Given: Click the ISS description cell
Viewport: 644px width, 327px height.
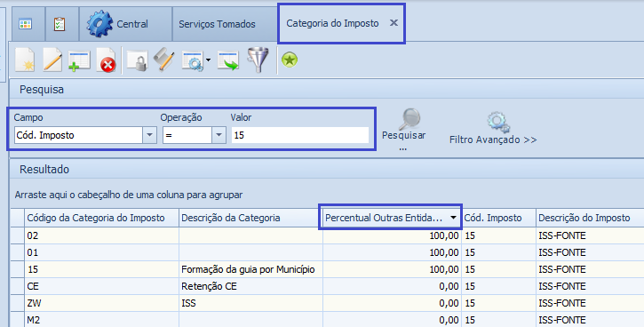Looking at the screenshot, I should point(250,303).
